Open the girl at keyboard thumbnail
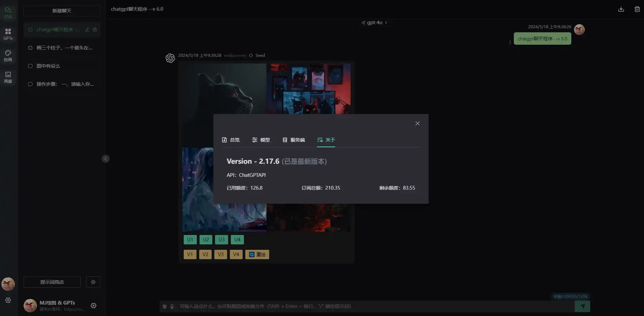Screen dimensions: 644x316 point(198,189)
